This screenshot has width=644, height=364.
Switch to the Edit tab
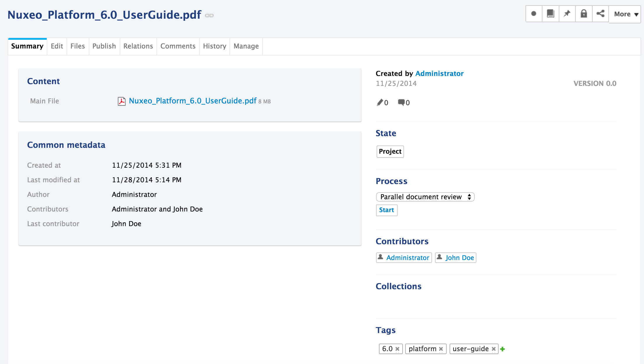point(57,46)
